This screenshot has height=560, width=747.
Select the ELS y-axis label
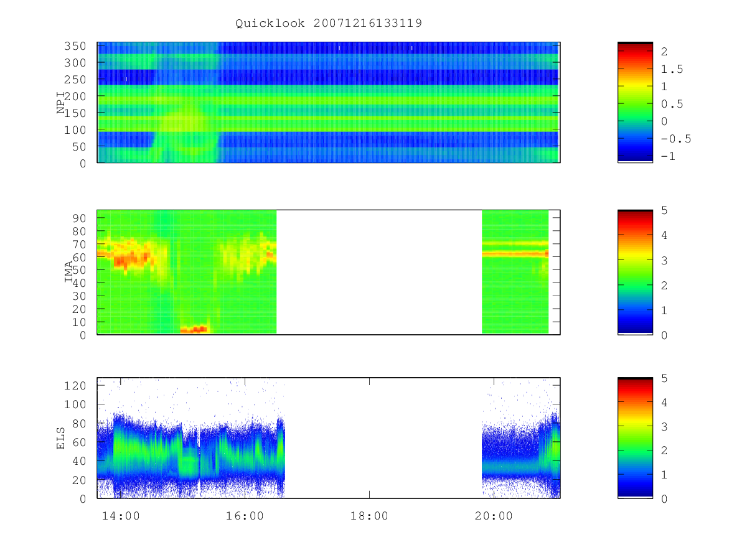coord(61,438)
